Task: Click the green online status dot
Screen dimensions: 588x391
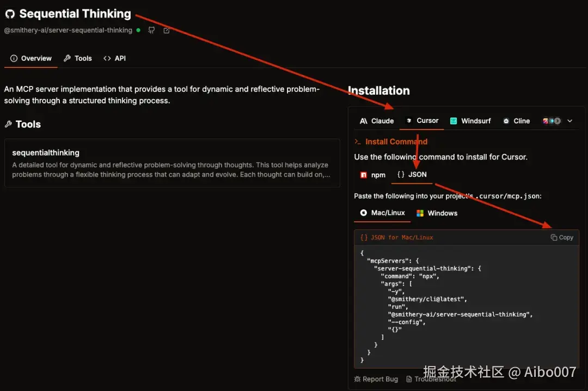Action: coord(138,30)
